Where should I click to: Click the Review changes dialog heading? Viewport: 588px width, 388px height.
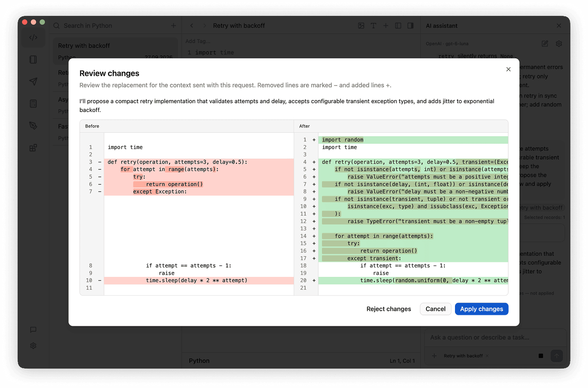click(109, 73)
